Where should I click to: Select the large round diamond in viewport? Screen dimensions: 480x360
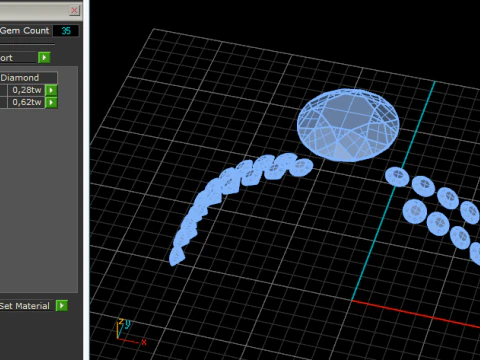tap(348, 125)
